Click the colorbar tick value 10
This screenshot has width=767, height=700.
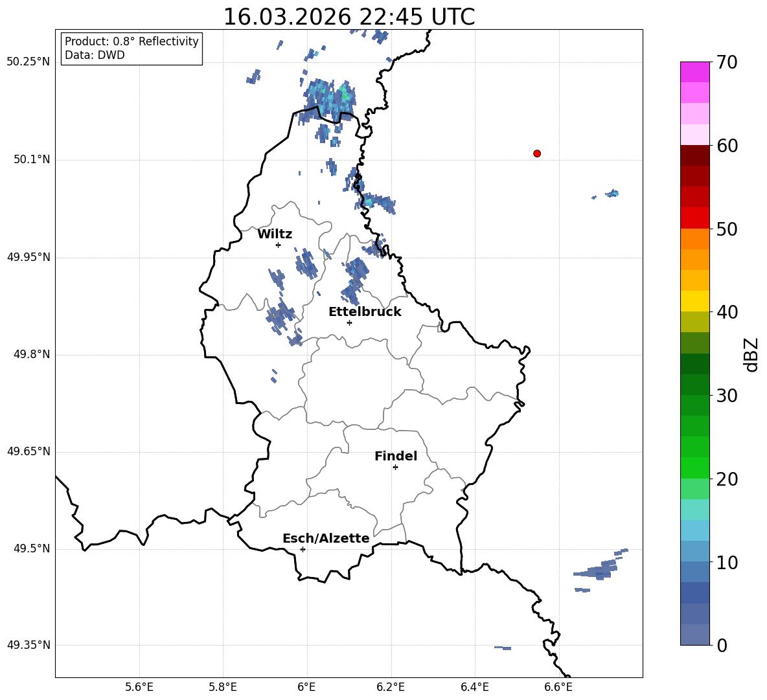coord(727,562)
